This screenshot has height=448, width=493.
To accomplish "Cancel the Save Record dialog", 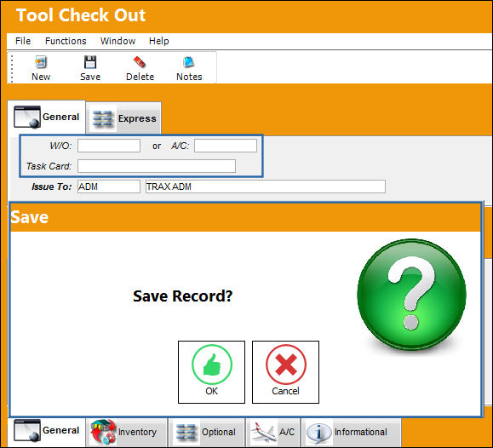I will [285, 372].
